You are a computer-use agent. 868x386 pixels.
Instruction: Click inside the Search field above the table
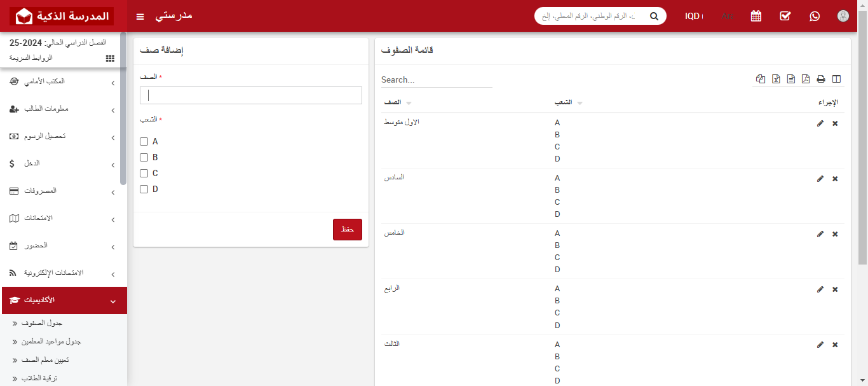(435, 79)
